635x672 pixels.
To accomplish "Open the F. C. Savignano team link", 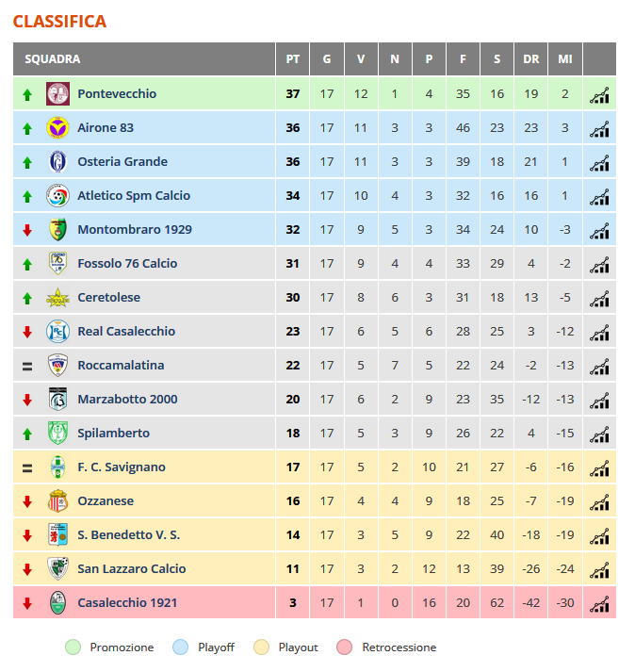I will point(122,467).
